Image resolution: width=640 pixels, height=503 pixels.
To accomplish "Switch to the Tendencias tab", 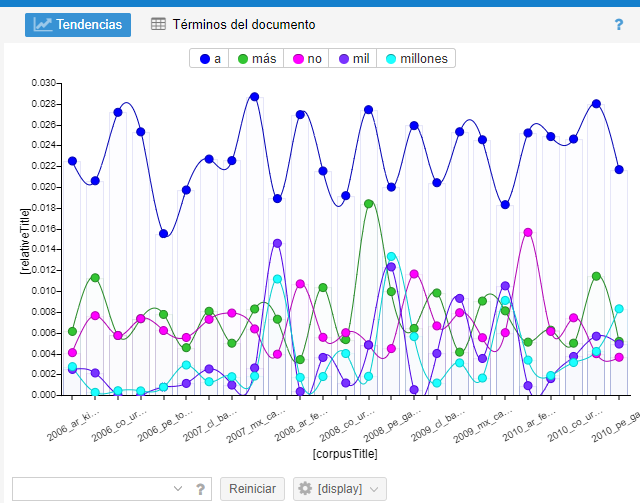I will click(x=78, y=24).
